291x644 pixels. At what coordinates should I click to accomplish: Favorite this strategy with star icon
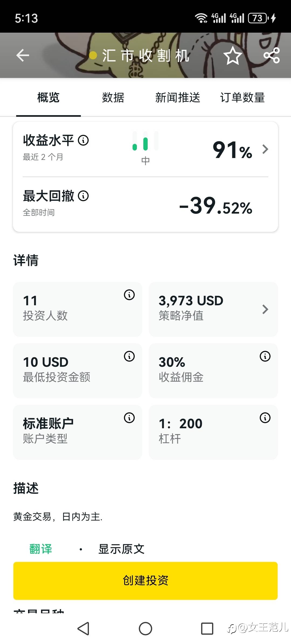point(233,56)
